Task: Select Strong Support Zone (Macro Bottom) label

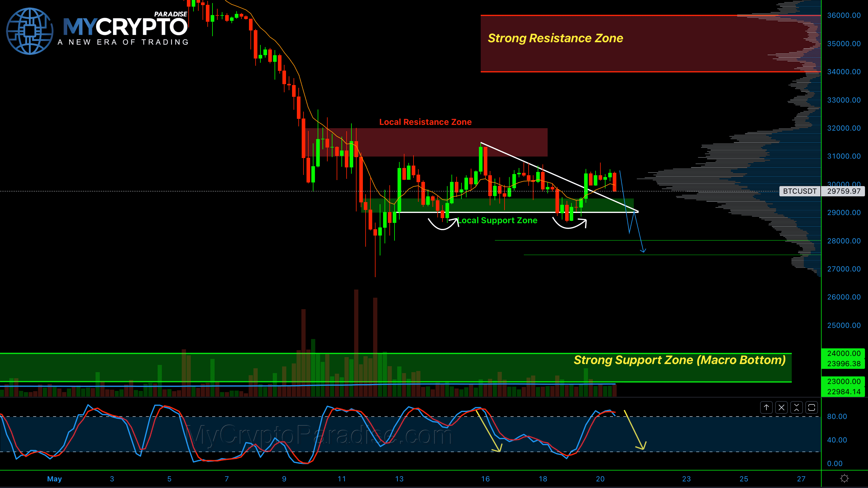Action: click(679, 360)
